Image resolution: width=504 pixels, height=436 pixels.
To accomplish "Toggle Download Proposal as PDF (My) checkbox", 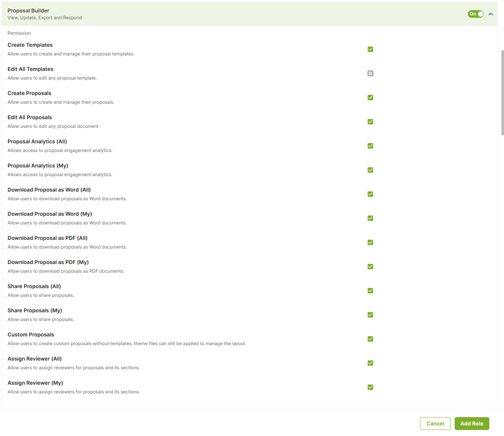I will (370, 267).
